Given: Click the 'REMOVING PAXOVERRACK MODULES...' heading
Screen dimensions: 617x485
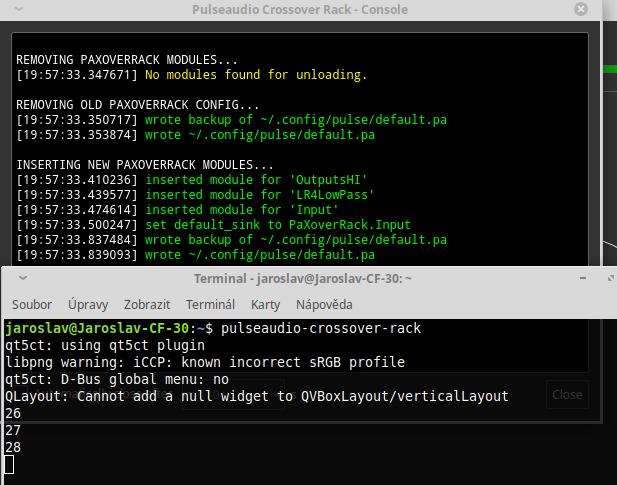Looking at the screenshot, I should click(127, 60).
